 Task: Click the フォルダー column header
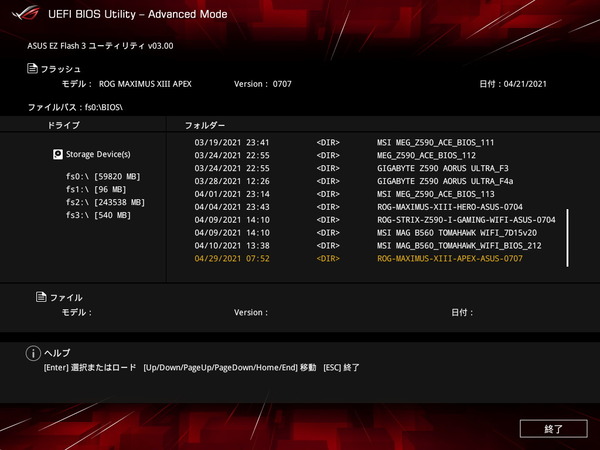pyautogui.click(x=205, y=125)
